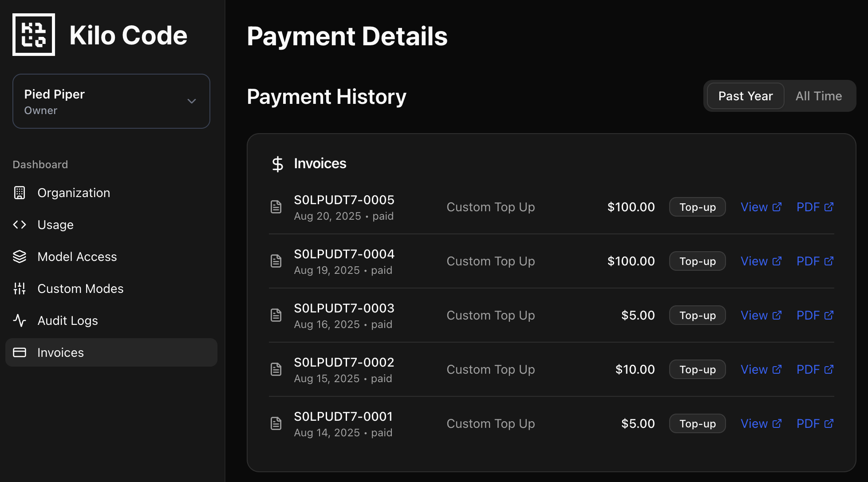Click document icon for invoice S0LPUDT7-0005

[276, 207]
